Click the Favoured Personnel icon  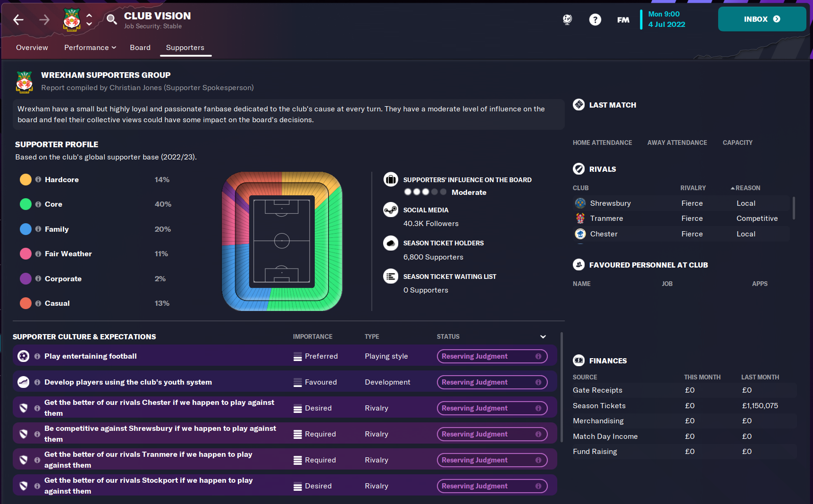click(578, 265)
